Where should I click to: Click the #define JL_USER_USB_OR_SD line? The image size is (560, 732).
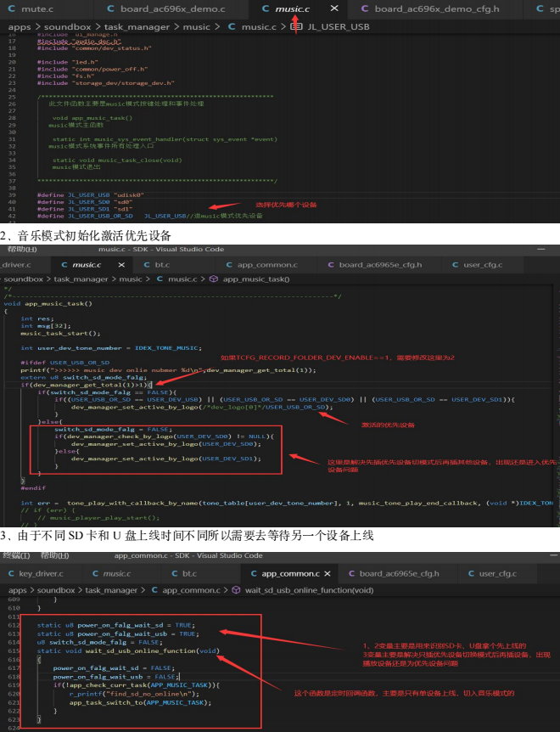pos(149,216)
